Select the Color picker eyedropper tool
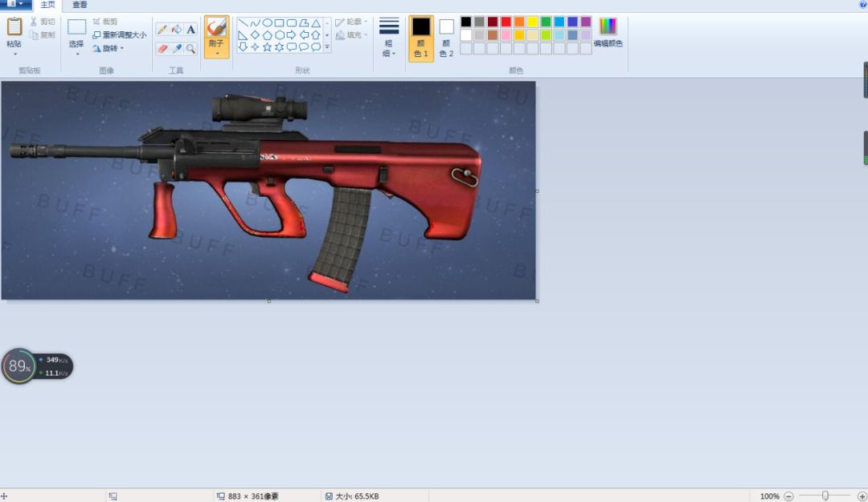 (x=177, y=49)
